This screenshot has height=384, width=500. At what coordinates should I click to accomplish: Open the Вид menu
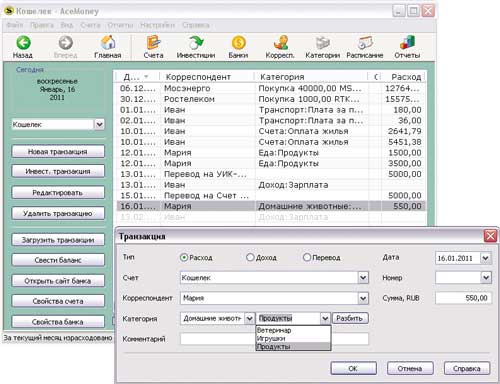pyautogui.click(x=67, y=25)
